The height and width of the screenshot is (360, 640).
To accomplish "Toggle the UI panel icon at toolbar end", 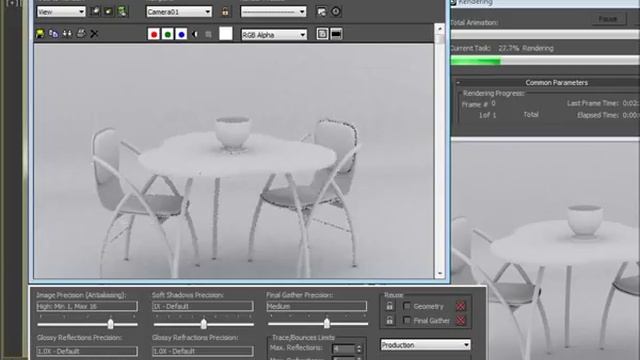I will [x=336, y=34].
